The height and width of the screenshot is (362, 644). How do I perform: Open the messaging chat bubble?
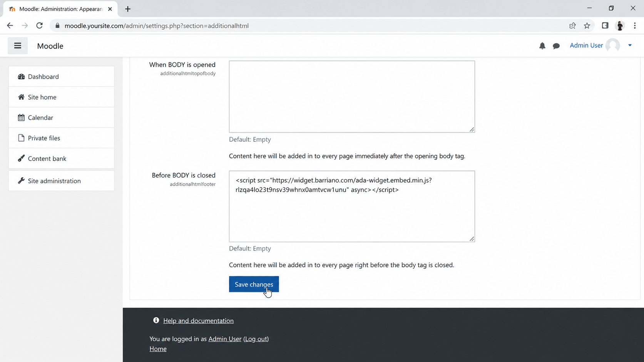556,46
